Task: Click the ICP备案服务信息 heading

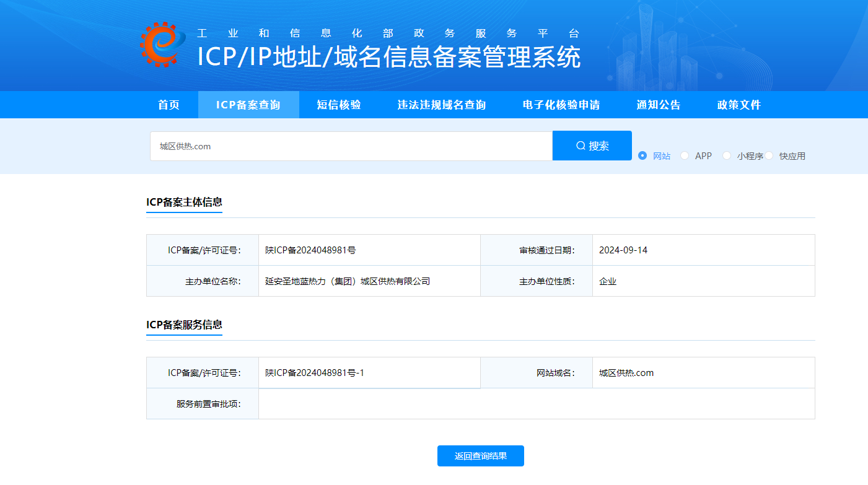Action: pyautogui.click(x=184, y=325)
